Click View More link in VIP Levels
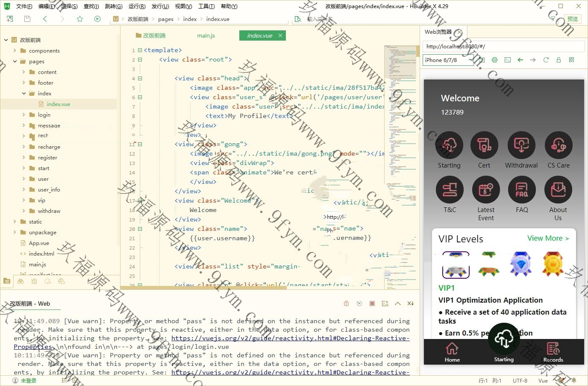Screen dimensions: 588x386 (548, 239)
